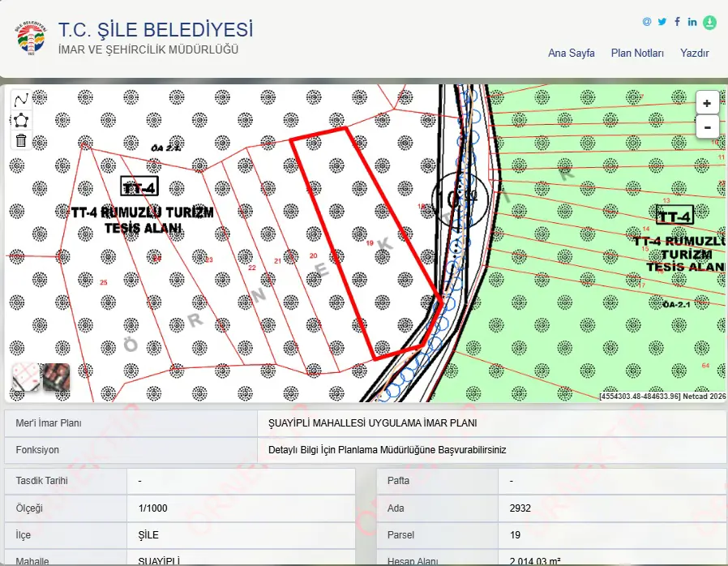Click the Şile Belediyesi logo
Screen dimensions: 728x566
(x=31, y=38)
